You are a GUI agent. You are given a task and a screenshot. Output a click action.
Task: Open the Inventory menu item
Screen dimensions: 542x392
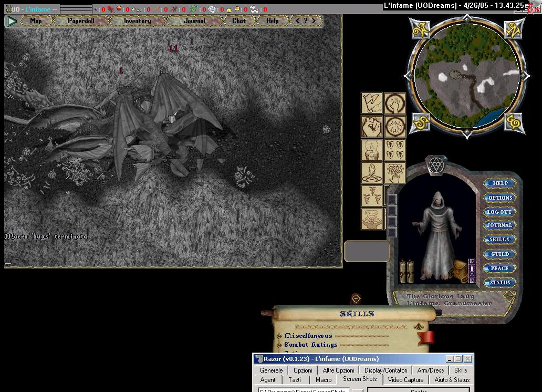[x=137, y=21]
